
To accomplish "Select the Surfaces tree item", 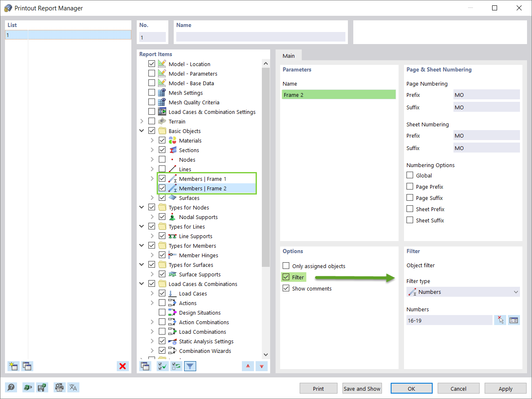I will (189, 198).
